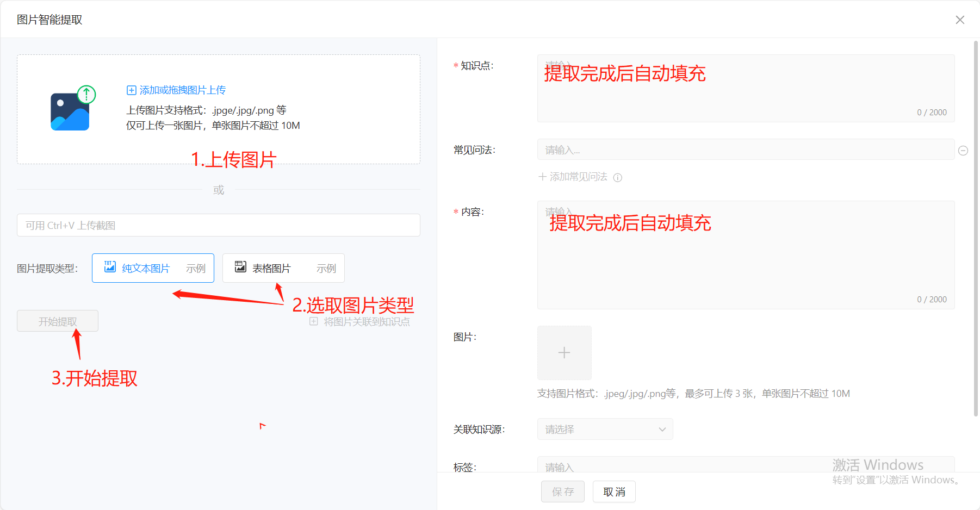The height and width of the screenshot is (510, 980).
Task: Click 添加常见问法 to add a phrasing
Action: [x=573, y=177]
